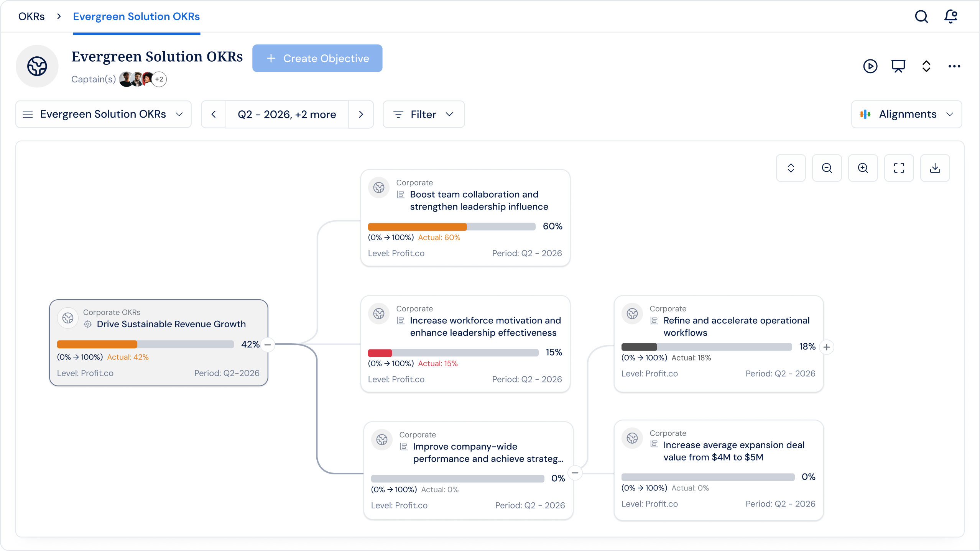Click first captain avatar photo
The height and width of the screenshot is (551, 980).
(x=125, y=79)
